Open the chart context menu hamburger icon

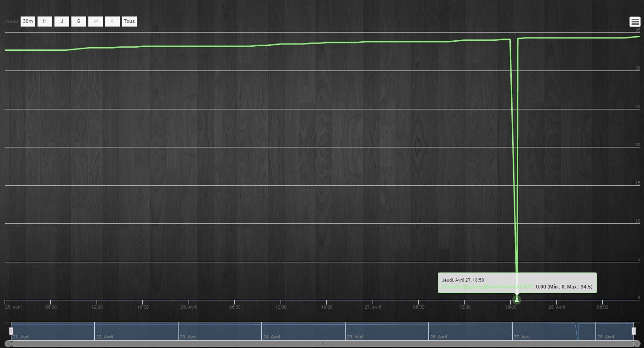pyautogui.click(x=635, y=22)
